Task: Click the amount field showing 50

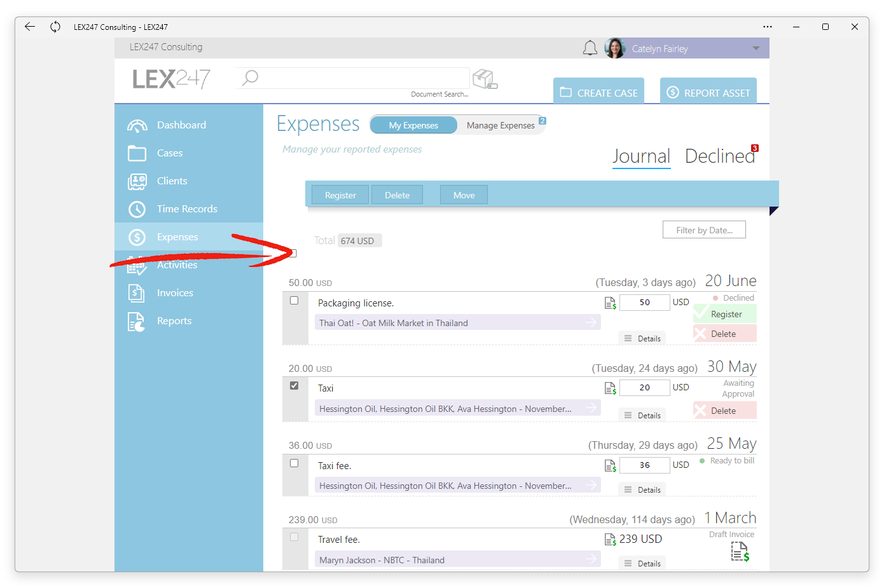Action: click(645, 303)
